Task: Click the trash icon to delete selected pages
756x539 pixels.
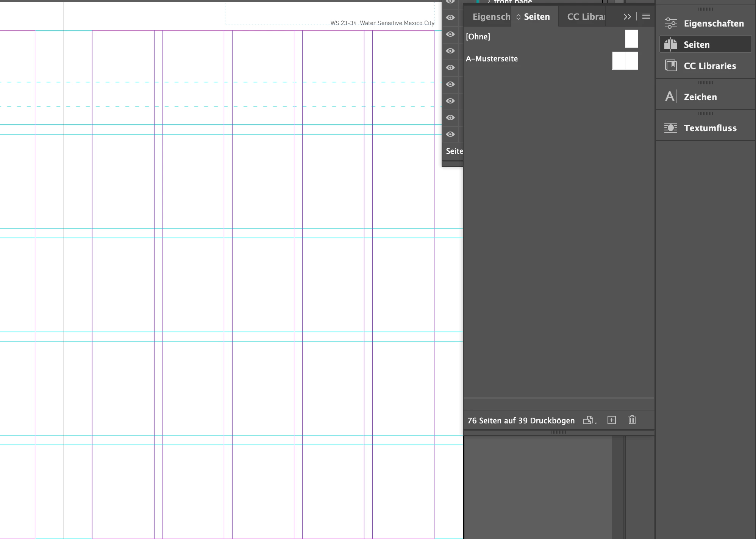Action: [x=632, y=420]
